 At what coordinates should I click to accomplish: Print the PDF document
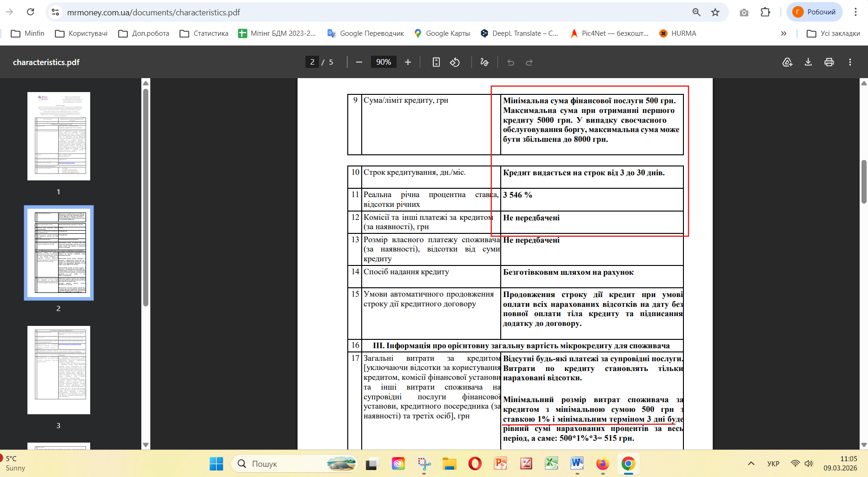[x=829, y=62]
